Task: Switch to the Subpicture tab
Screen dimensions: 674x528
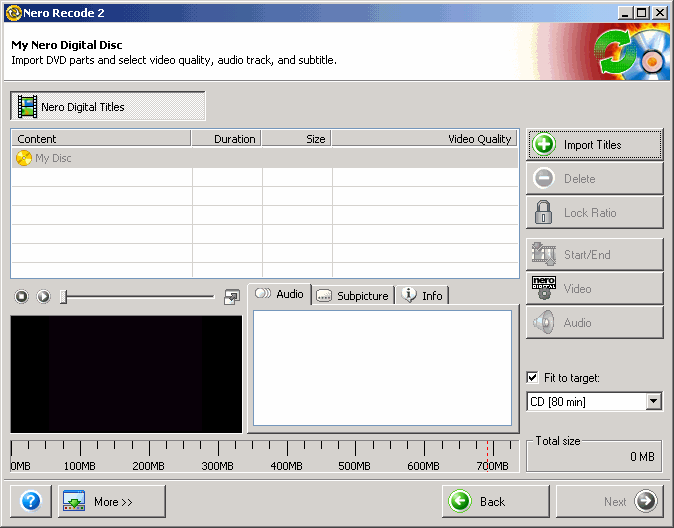Action: [352, 295]
